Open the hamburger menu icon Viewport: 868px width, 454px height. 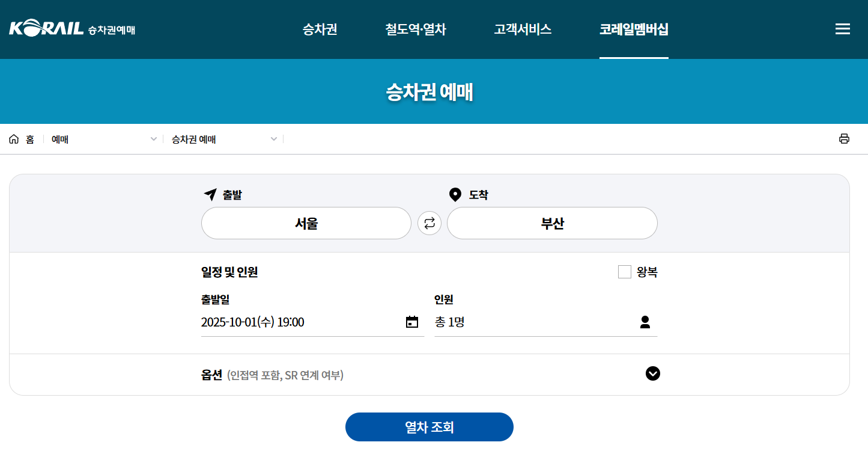coord(843,29)
